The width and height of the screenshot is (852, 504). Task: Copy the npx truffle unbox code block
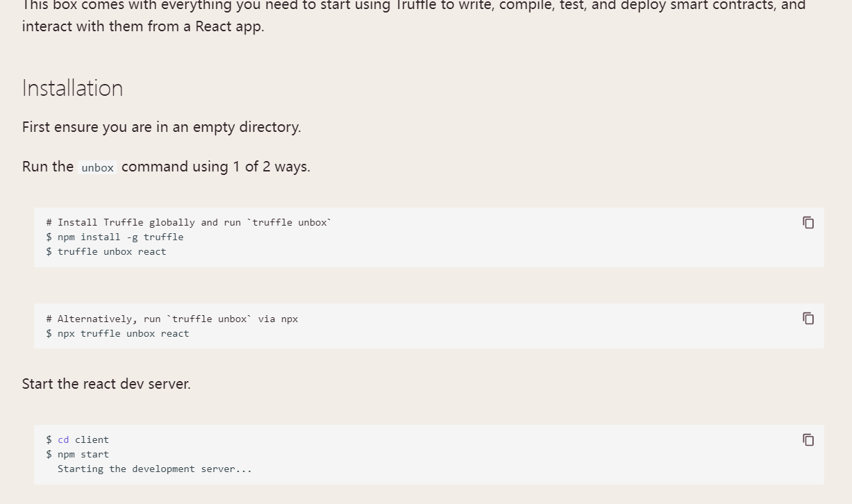(x=808, y=318)
